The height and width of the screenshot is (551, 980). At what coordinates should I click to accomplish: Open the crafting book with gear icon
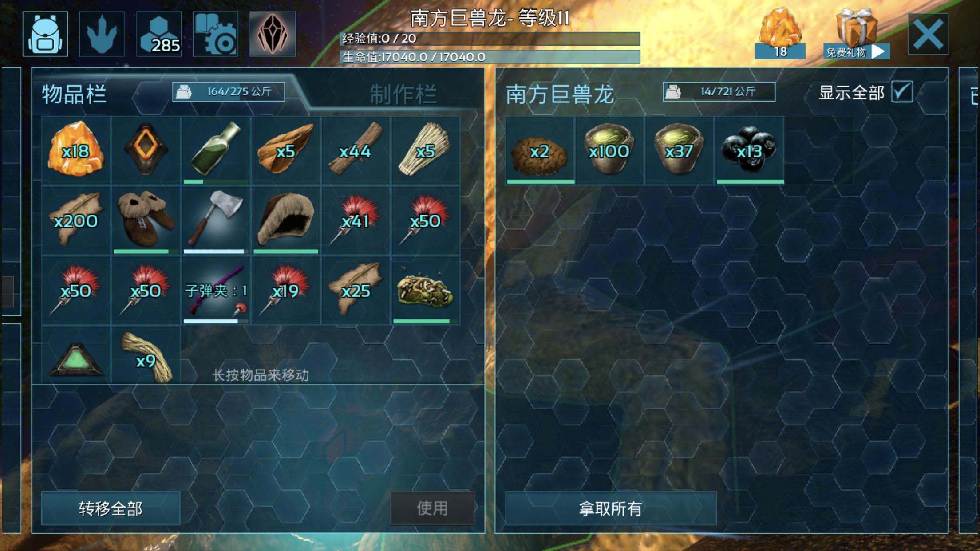click(216, 34)
